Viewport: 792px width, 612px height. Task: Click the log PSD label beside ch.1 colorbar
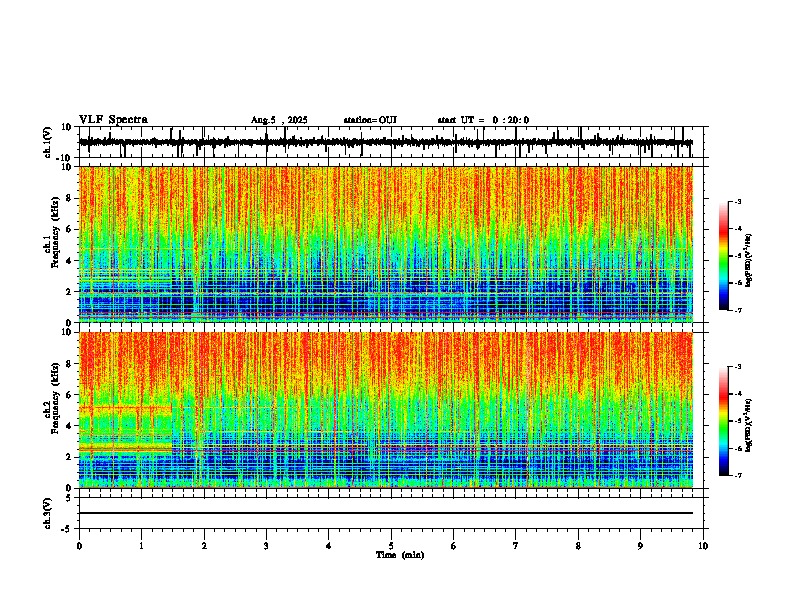tap(748, 261)
